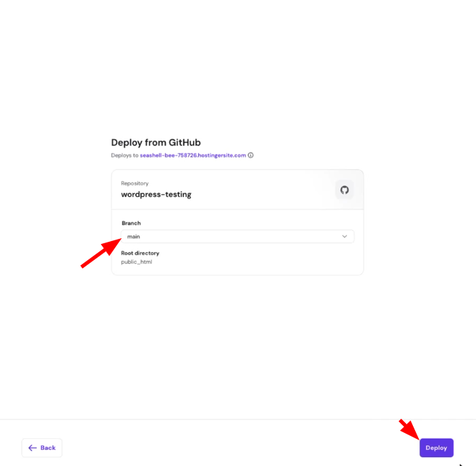Expand the Branch dropdown chevron
The image size is (476, 466).
coord(344,237)
